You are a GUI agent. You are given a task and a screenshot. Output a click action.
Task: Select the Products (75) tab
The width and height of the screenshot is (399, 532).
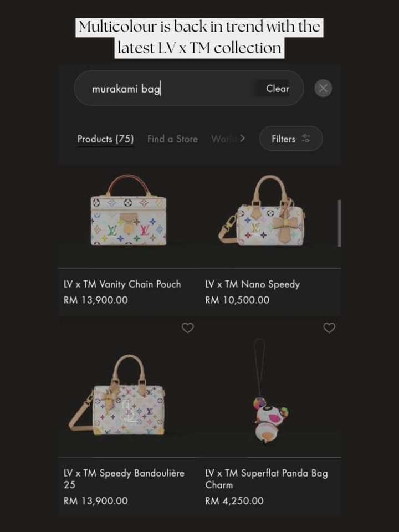click(x=105, y=139)
